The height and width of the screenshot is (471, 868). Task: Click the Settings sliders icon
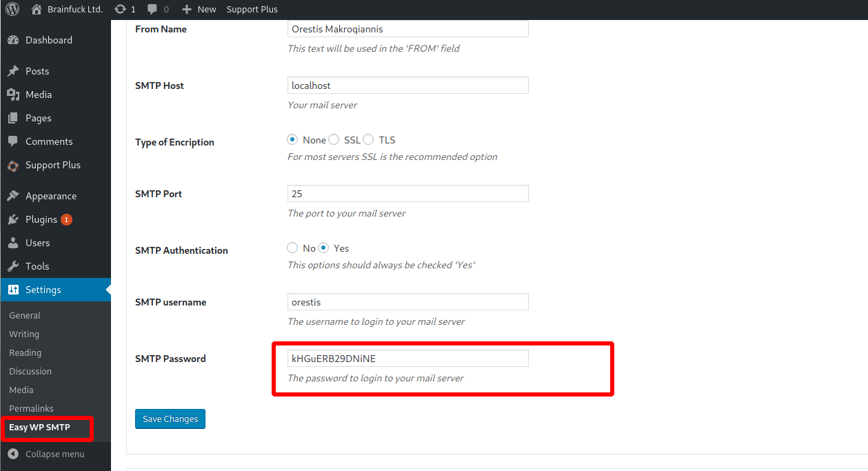[x=13, y=290]
